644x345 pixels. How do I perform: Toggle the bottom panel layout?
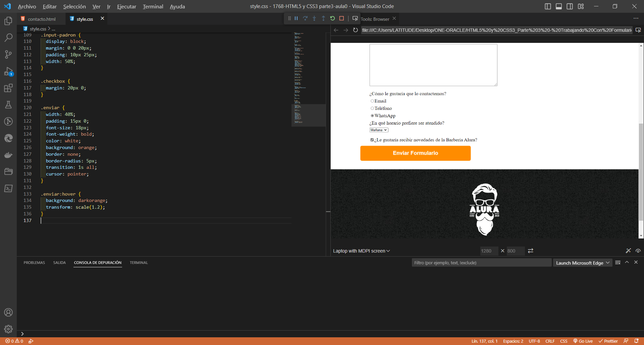559,6
